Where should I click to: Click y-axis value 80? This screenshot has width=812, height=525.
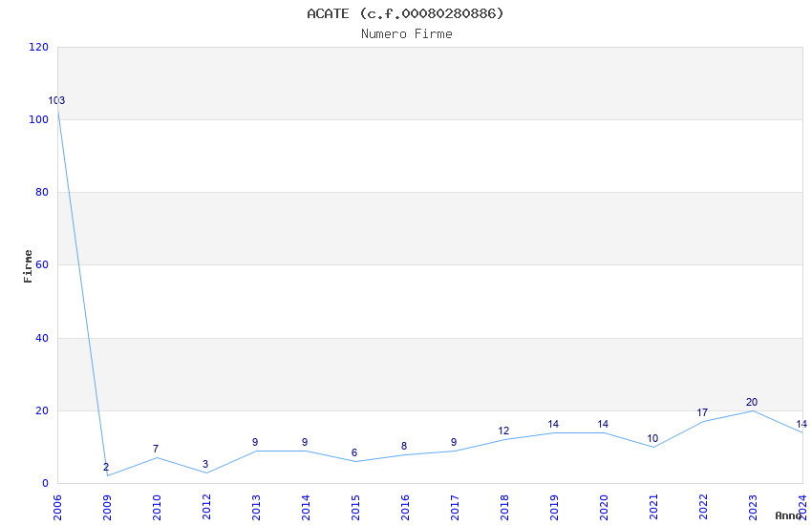click(x=42, y=192)
